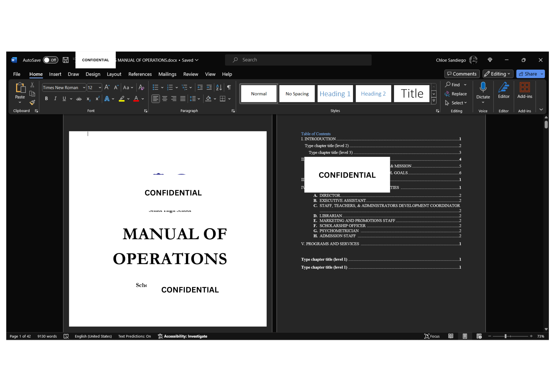Open the font size dropdown
The height and width of the screenshot is (392, 555).
click(100, 88)
